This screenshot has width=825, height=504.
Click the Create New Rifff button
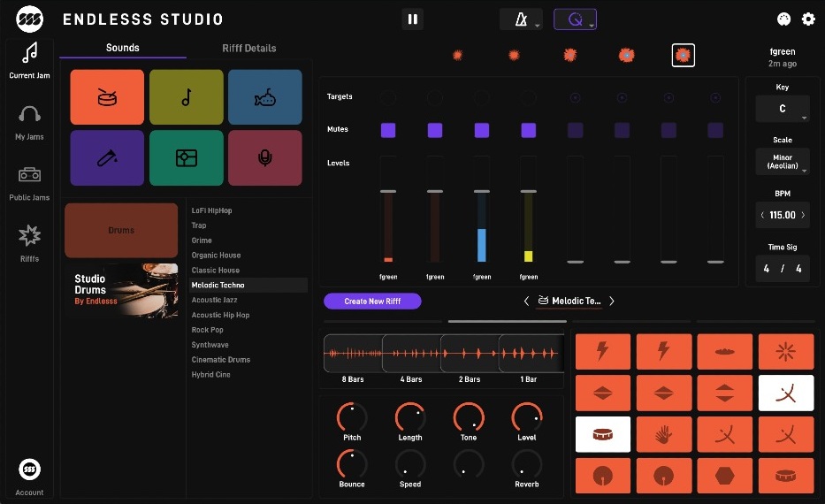[372, 302]
